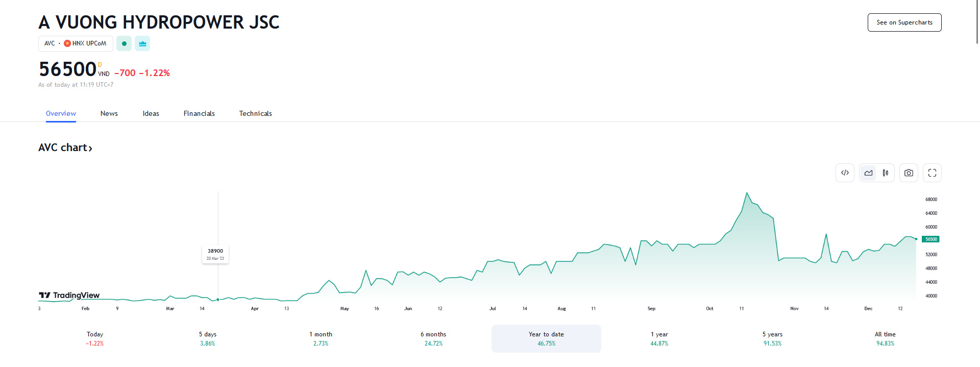
Task: Enter fullscreen chart mode
Action: tap(932, 173)
